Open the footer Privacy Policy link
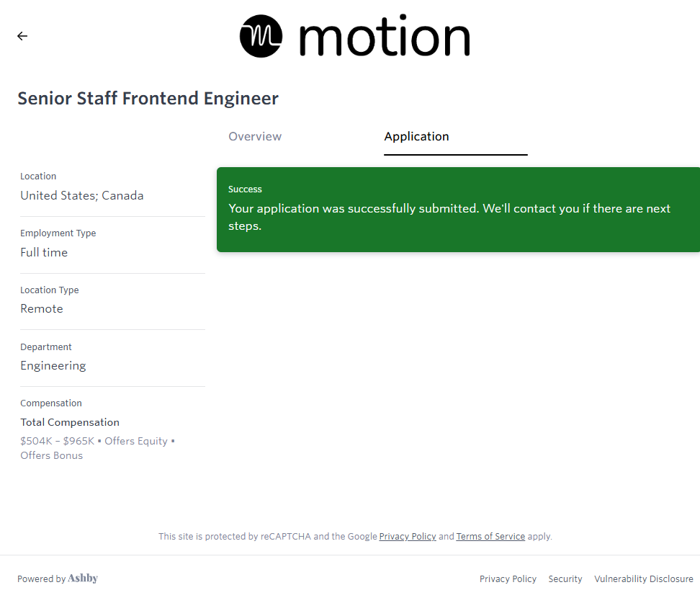Image resolution: width=700 pixels, height=603 pixels. click(508, 579)
